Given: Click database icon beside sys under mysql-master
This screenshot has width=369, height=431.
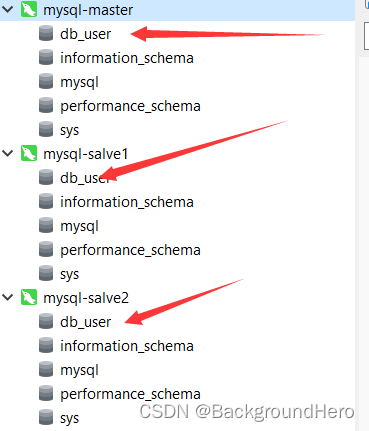Looking at the screenshot, I should point(46,129).
